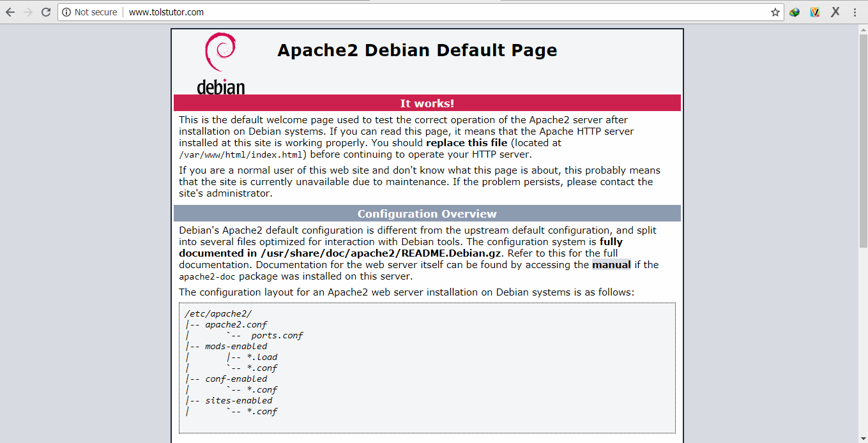Click the 'mods-enabled' tree line
Image resolution: width=868 pixels, height=443 pixels.
[x=236, y=346]
